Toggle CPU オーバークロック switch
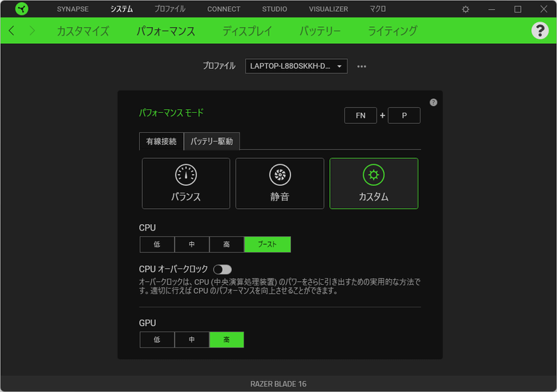 tap(222, 269)
